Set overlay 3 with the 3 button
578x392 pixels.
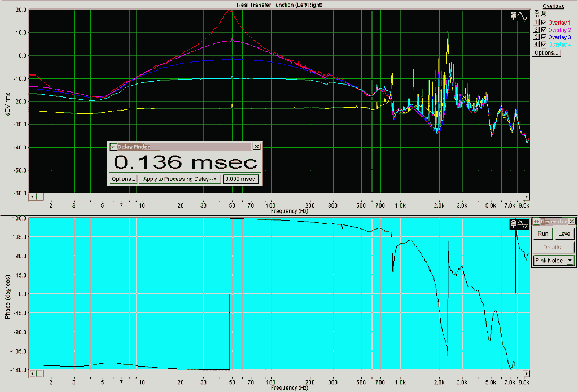(x=537, y=37)
